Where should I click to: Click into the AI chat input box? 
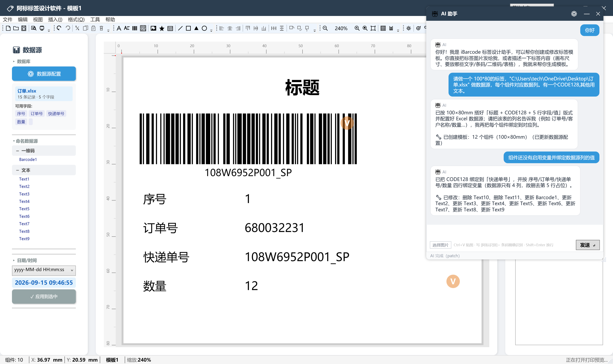(514, 232)
